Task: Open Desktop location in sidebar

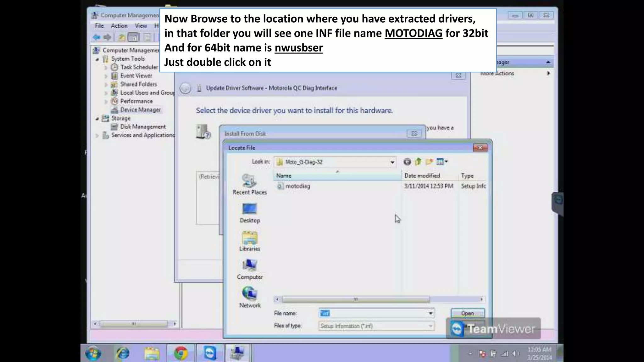Action: pyautogui.click(x=250, y=213)
